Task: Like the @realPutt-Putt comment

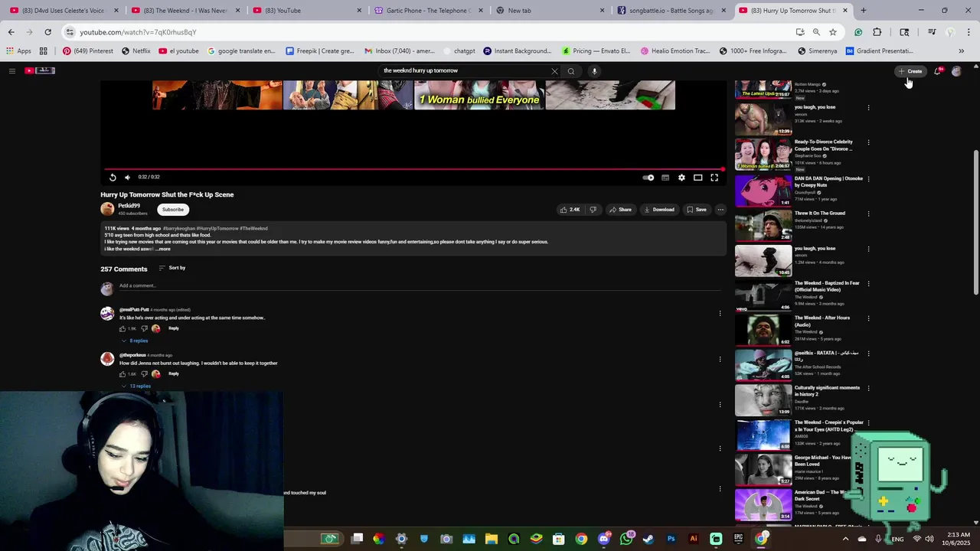Action: [122, 329]
